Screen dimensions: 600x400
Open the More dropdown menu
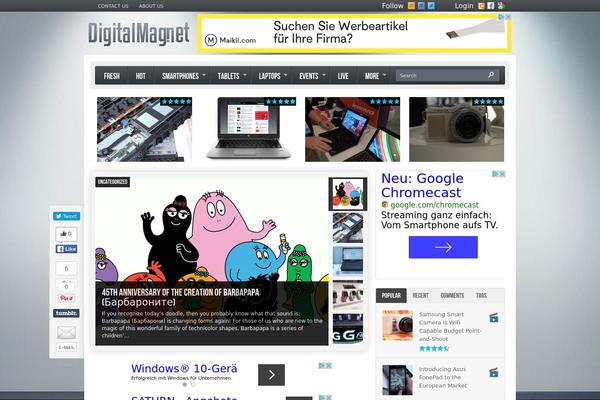[x=375, y=76]
